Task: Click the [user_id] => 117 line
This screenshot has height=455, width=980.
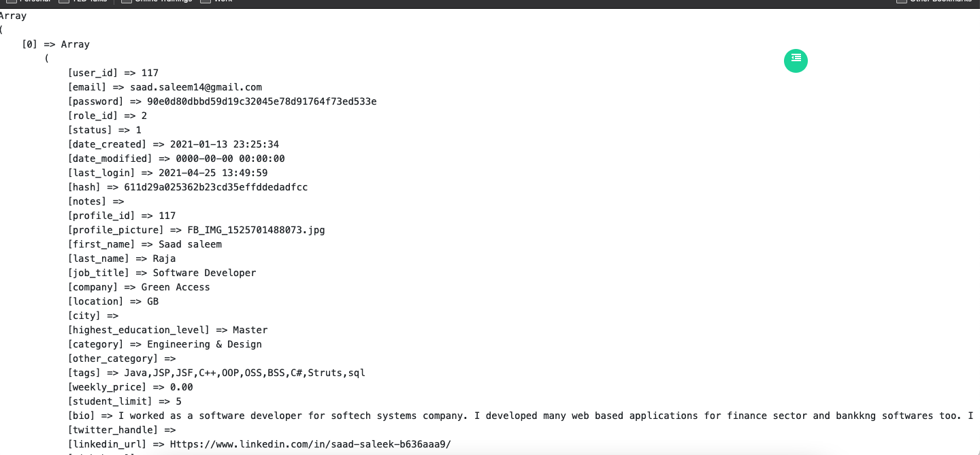Action: 113,73
